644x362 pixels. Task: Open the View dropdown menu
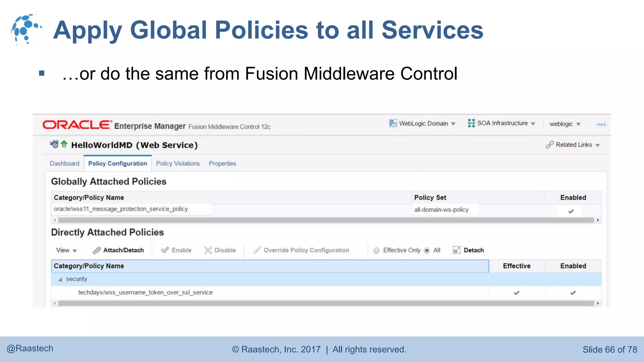click(x=66, y=250)
